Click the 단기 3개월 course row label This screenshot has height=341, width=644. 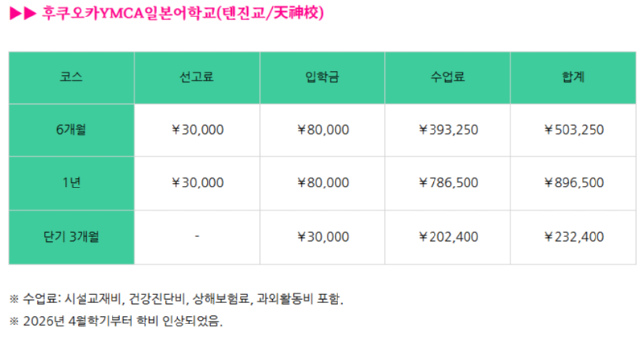[72, 236]
